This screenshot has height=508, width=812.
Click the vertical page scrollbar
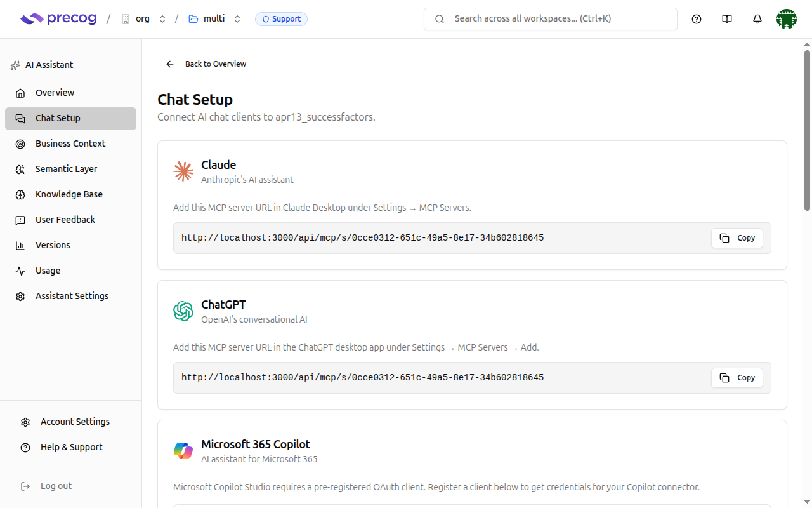pos(807,130)
